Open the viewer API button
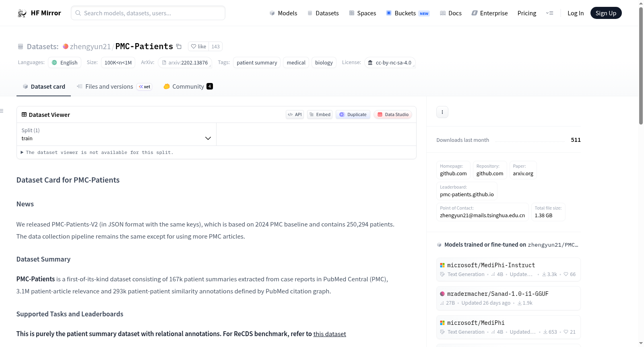This screenshot has width=644, height=347. (x=295, y=114)
